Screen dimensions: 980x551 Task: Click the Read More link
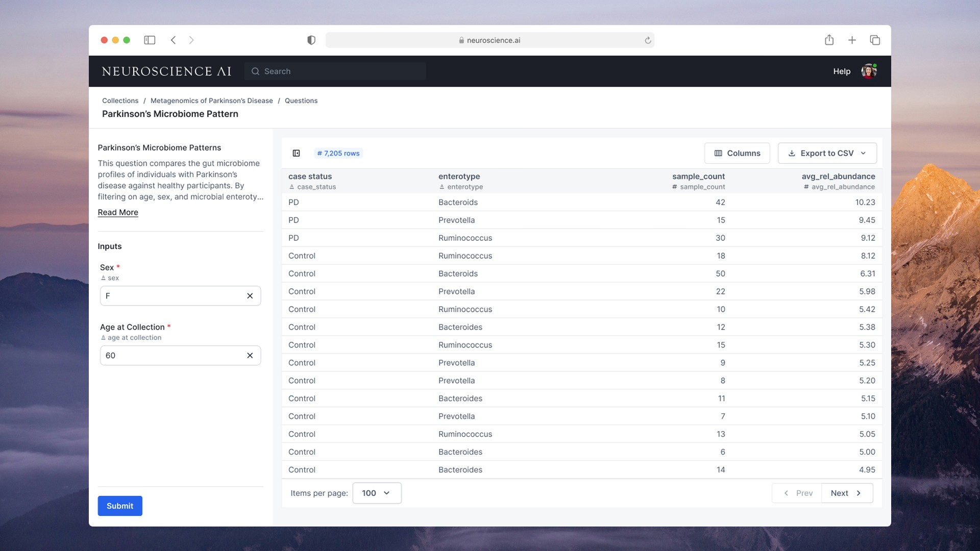[x=118, y=212]
